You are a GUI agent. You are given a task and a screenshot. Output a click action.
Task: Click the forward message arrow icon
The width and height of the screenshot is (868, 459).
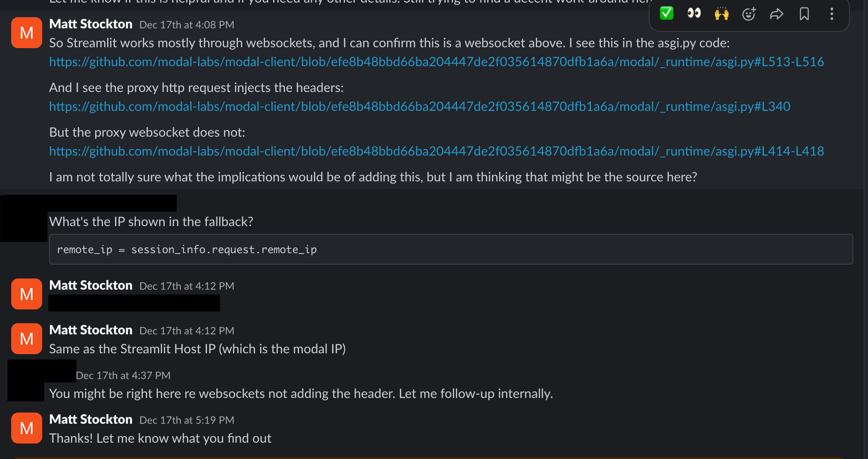click(x=776, y=14)
